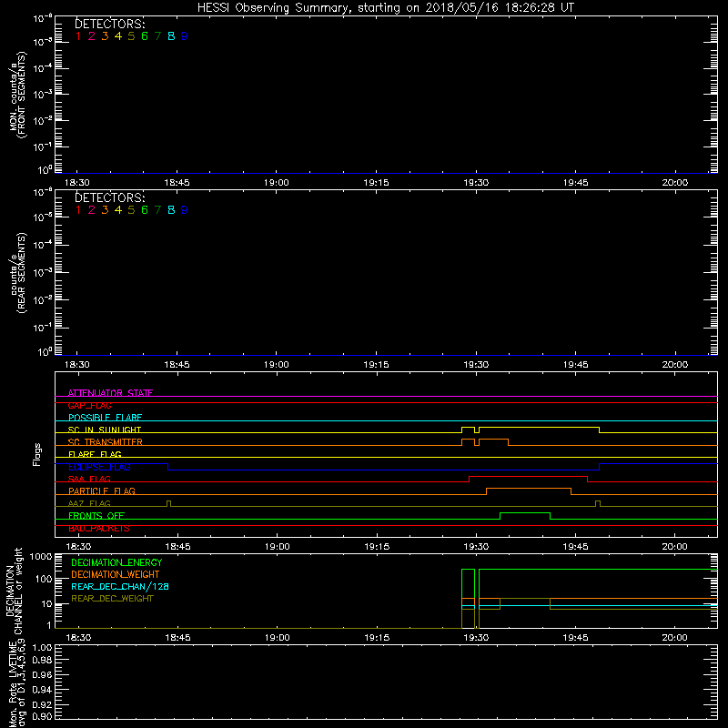The height and width of the screenshot is (728, 728).
Task: Click the 20:00 tick under front segments plot
Action: (x=675, y=183)
